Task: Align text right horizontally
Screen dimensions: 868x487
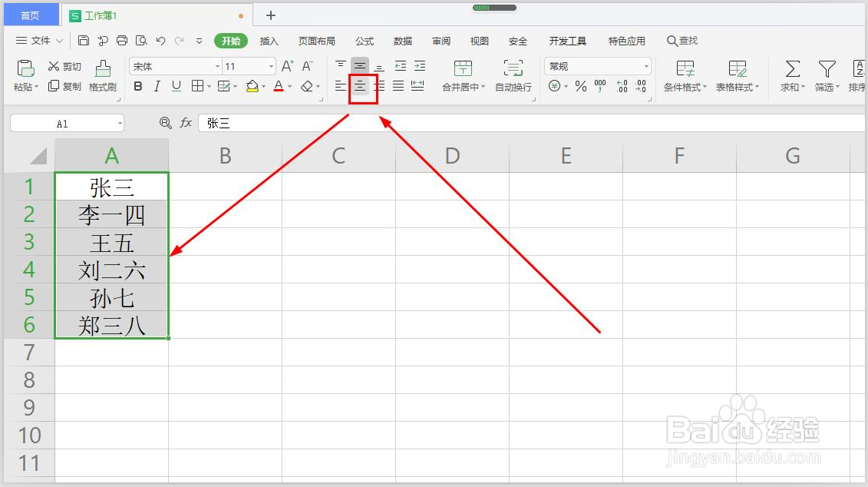Action: tap(379, 86)
